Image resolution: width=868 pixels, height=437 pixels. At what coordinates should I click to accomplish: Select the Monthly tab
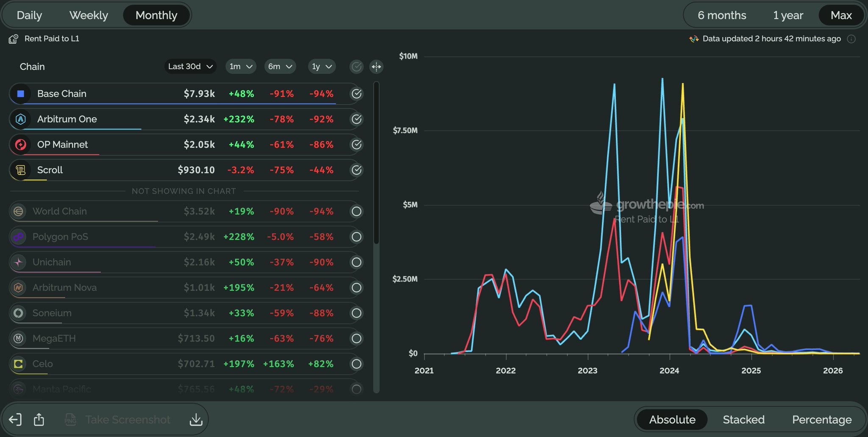[x=156, y=15]
